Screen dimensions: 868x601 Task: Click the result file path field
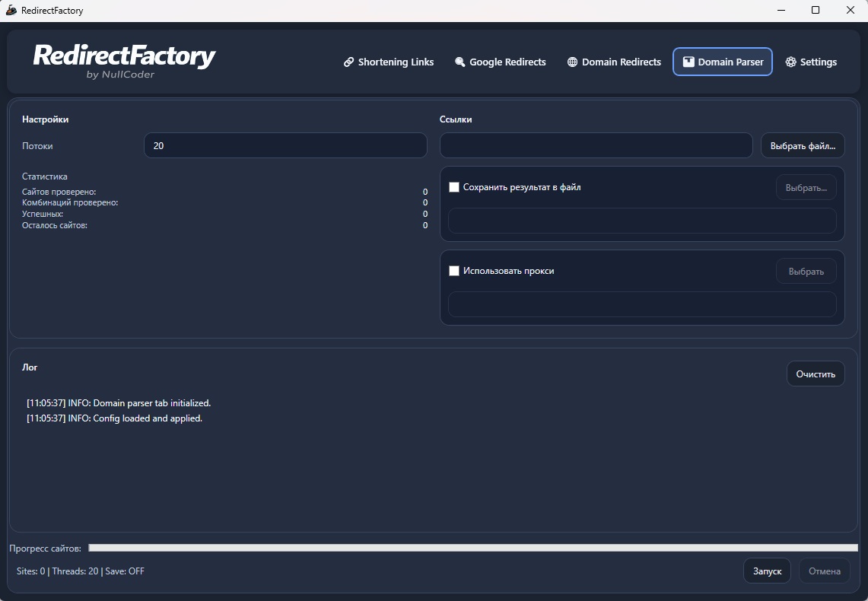coord(642,221)
